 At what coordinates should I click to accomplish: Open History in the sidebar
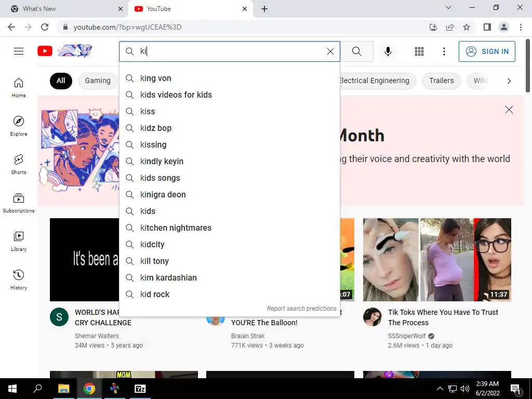coord(19,280)
